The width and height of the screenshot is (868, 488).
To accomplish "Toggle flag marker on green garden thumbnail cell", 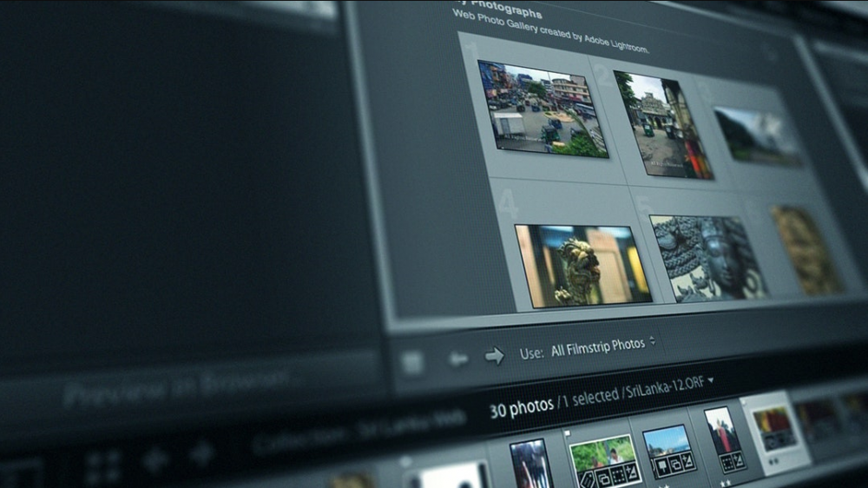I will [567, 433].
